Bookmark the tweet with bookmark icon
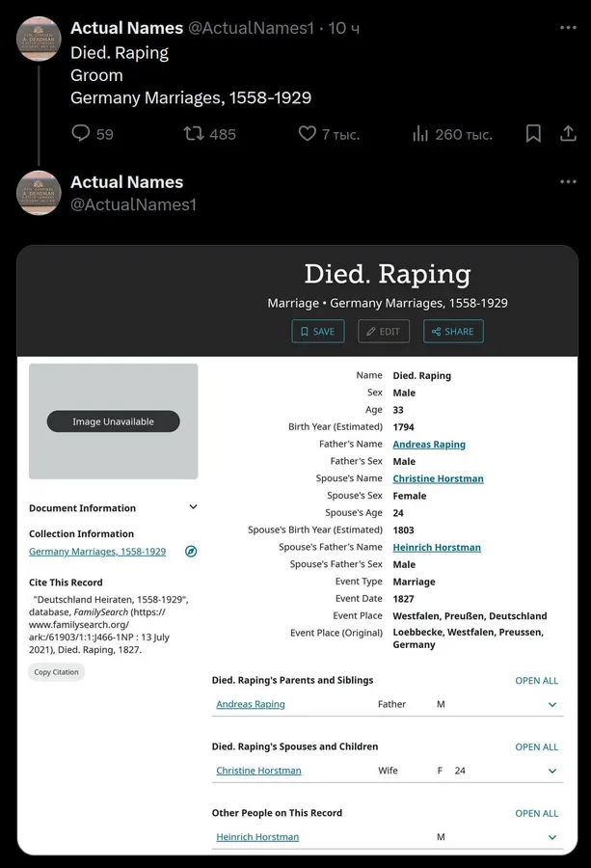 pyautogui.click(x=533, y=133)
